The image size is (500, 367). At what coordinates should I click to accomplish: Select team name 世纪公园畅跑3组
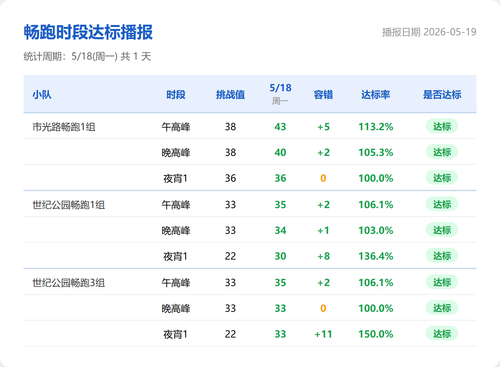coord(69,283)
